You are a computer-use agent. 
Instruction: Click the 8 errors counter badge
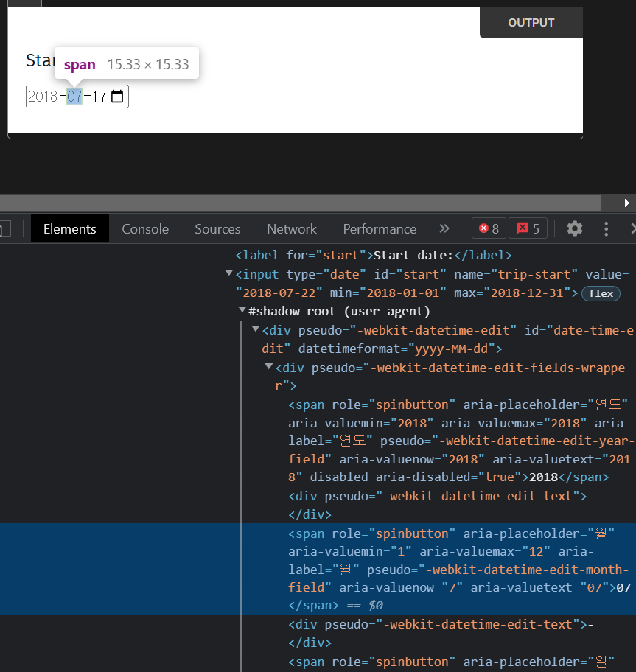489,228
